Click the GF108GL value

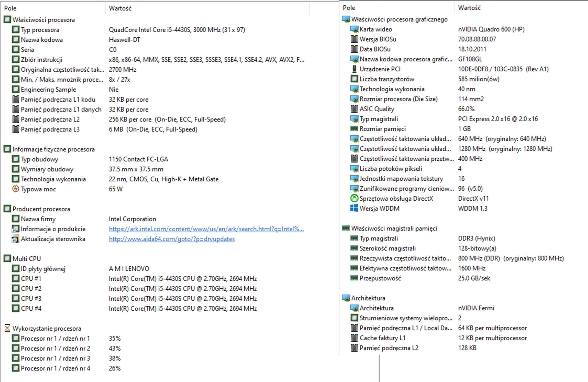470,59
